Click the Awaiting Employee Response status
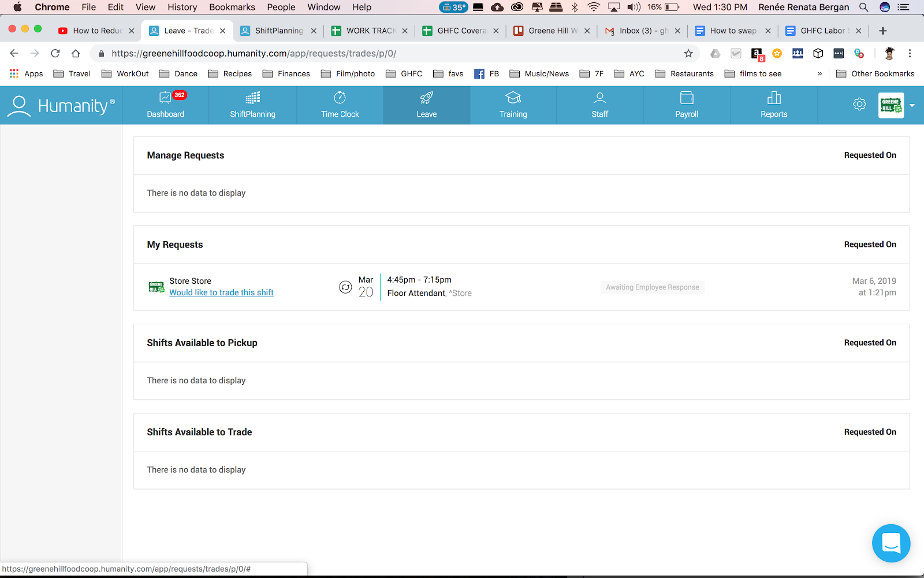This screenshot has height=578, width=924. 653,287
